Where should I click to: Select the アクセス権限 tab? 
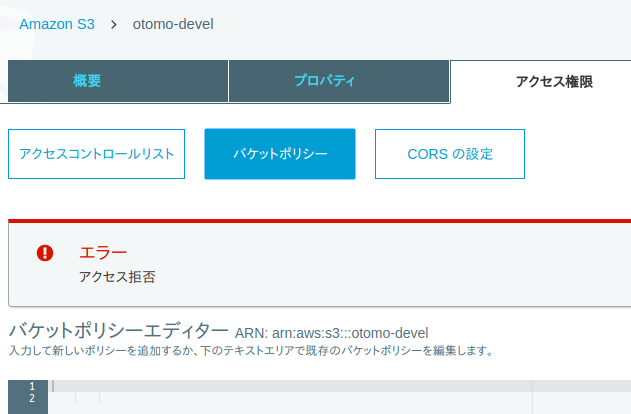click(541, 82)
